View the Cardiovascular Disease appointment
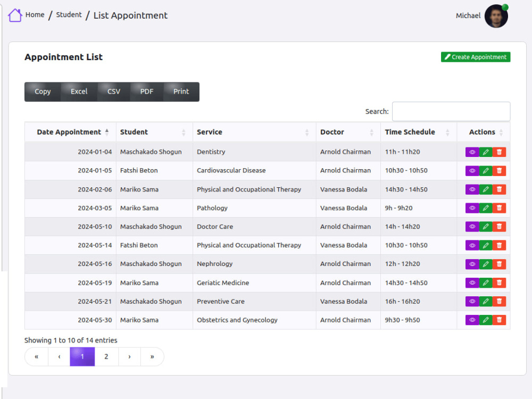The image size is (532, 399). 472,171
